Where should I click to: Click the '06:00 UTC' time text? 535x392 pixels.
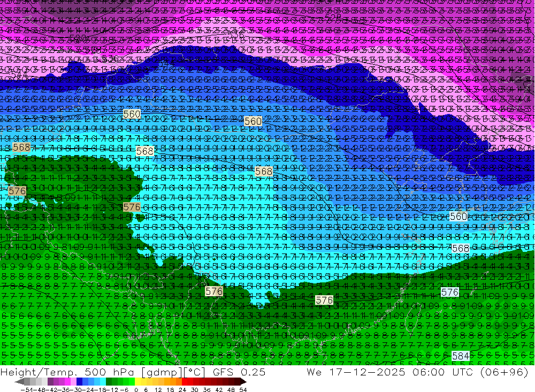(444, 372)
